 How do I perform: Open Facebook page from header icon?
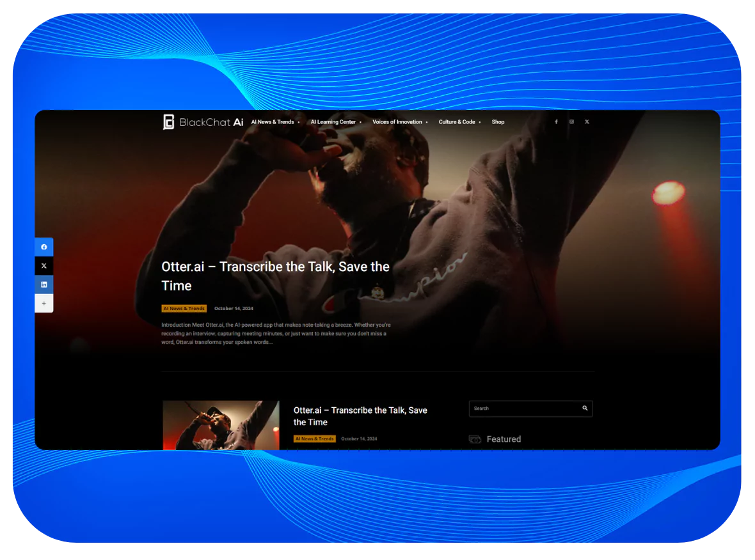tap(556, 122)
